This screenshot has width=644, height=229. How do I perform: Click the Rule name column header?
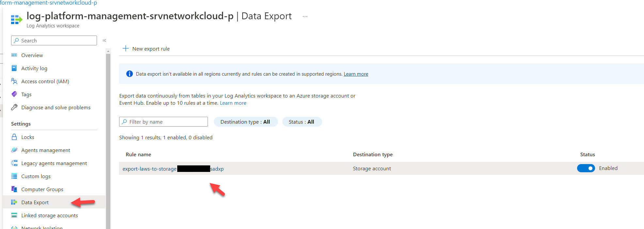(138, 154)
